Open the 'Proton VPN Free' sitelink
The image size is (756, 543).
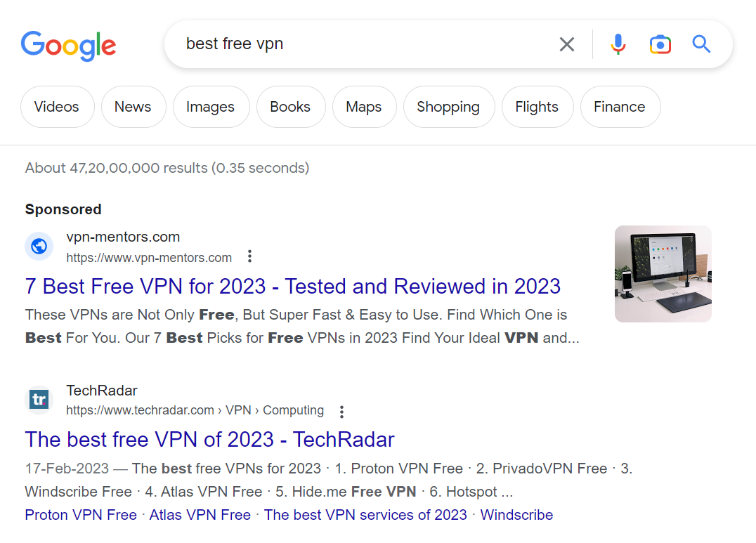(x=81, y=515)
